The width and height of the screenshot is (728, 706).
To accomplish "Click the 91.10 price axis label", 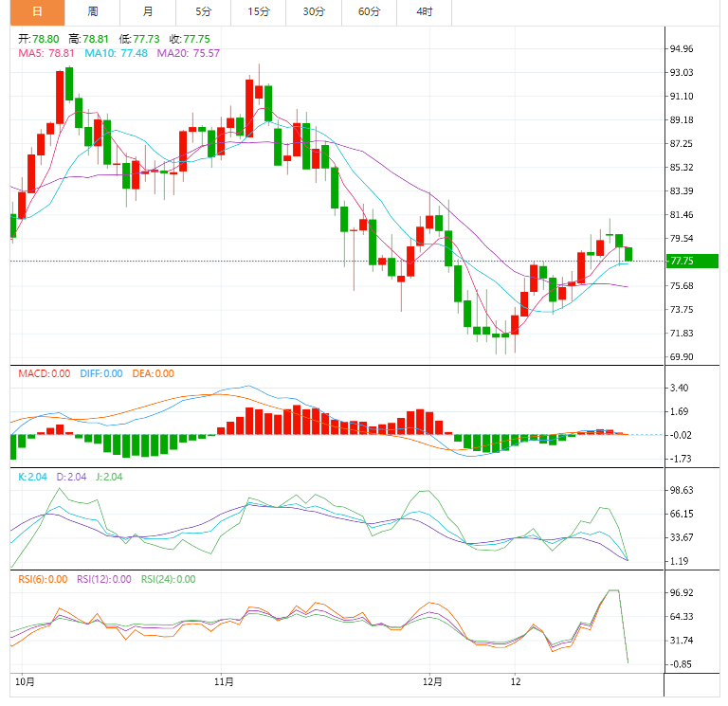I will [x=682, y=96].
